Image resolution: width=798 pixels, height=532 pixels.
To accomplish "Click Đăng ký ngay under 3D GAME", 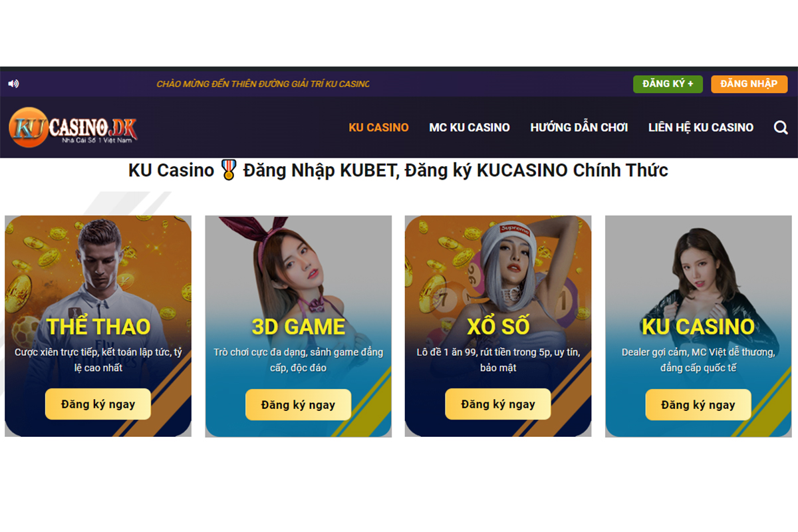I will (x=298, y=405).
